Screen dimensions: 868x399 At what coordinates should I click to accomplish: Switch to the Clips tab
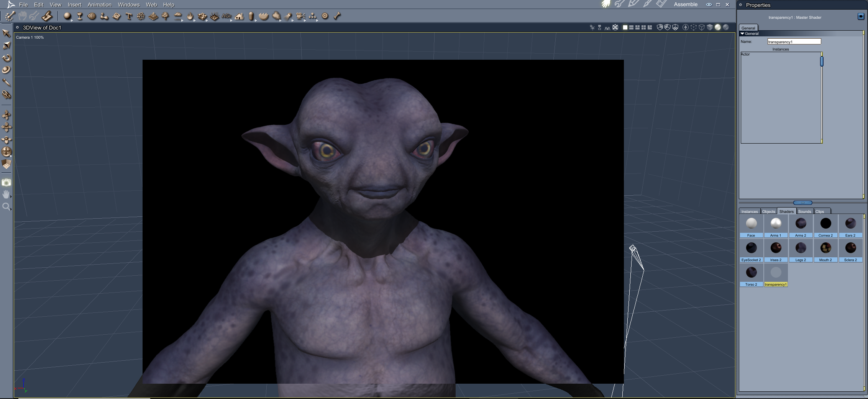pos(820,211)
